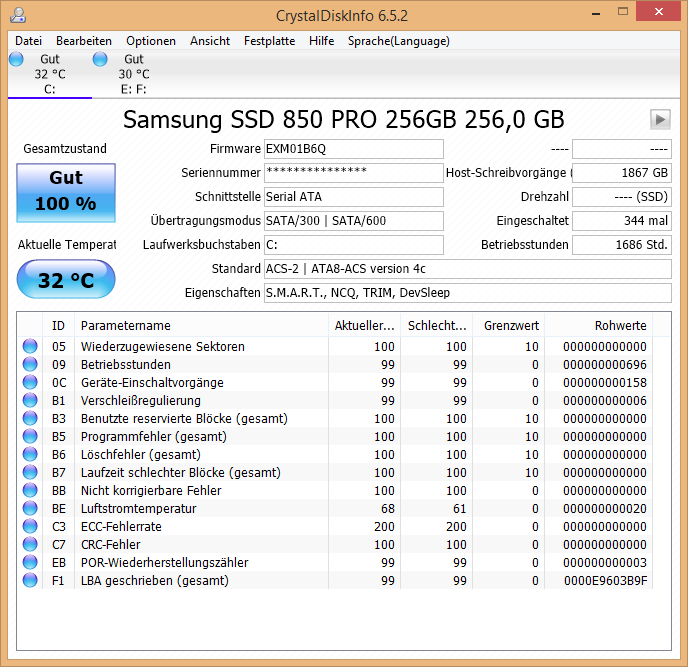Click the Samsung SSD 850 PRO title text
Image resolution: width=688 pixels, height=667 pixels.
(344, 119)
